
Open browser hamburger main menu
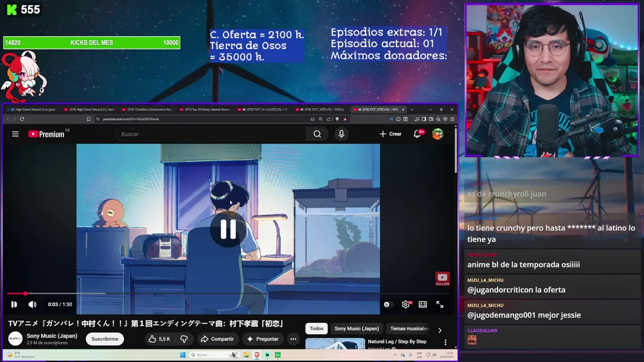pyautogui.click(x=452, y=119)
